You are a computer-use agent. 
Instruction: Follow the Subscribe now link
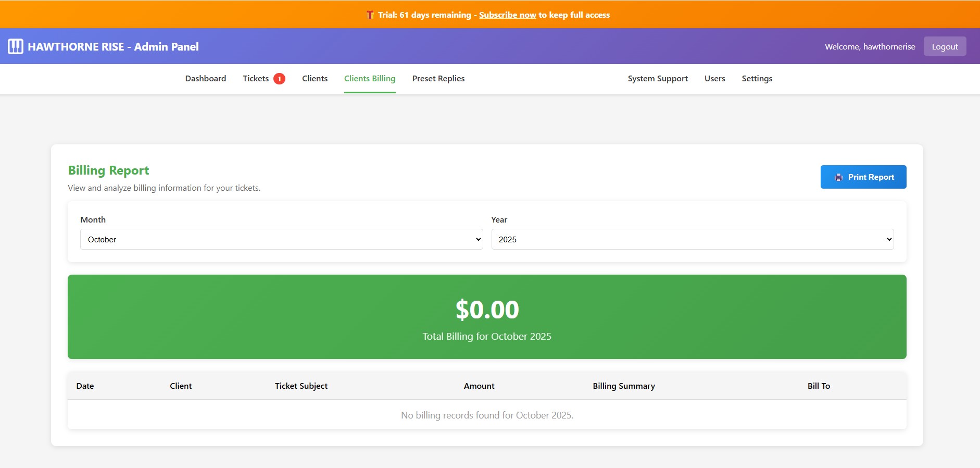[507, 15]
